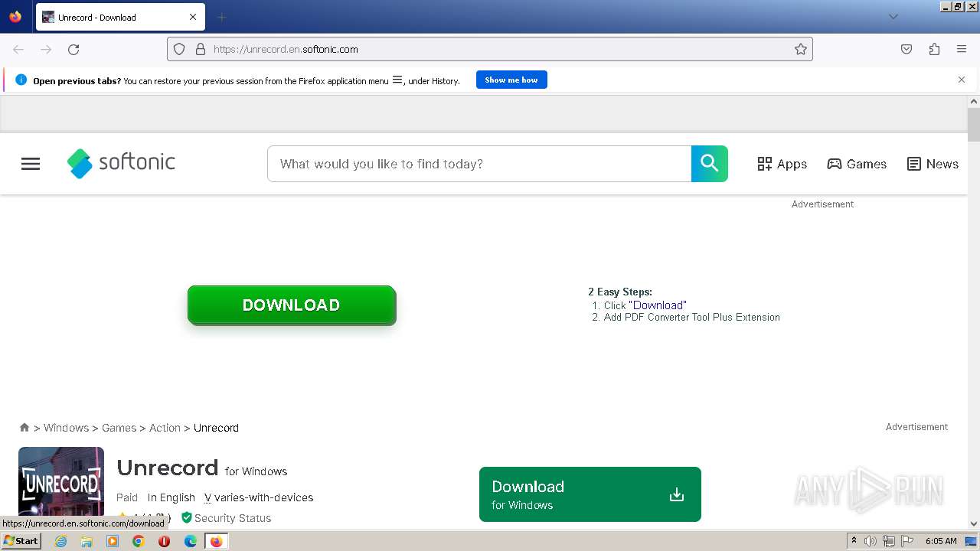Focus the Softonic search field
980x551 pixels.
pos(479,164)
